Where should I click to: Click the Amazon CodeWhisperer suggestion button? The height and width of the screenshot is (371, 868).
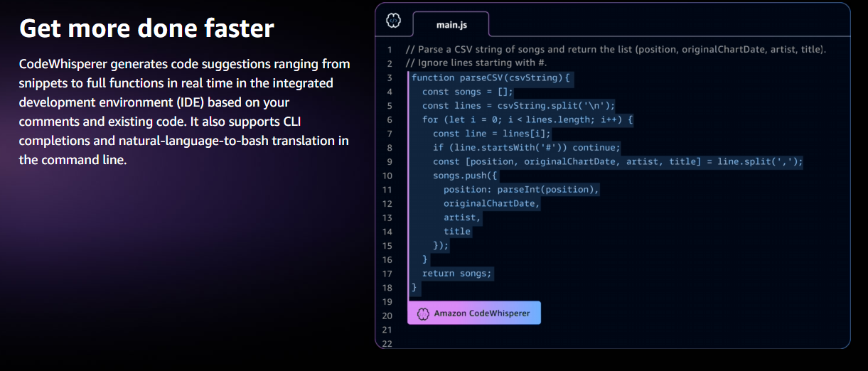pyautogui.click(x=474, y=313)
